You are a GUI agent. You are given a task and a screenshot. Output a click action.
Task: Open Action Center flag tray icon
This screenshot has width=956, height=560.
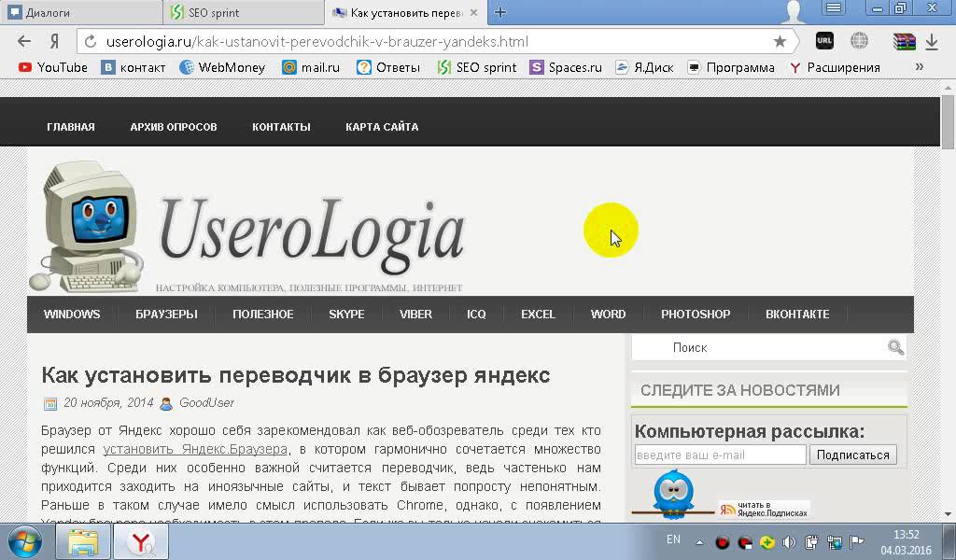(x=857, y=541)
